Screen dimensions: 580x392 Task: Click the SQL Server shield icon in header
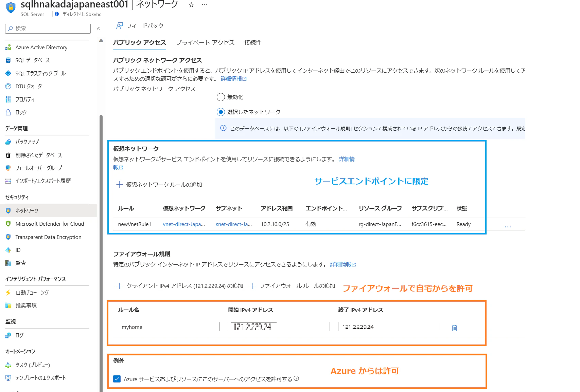[11, 7]
